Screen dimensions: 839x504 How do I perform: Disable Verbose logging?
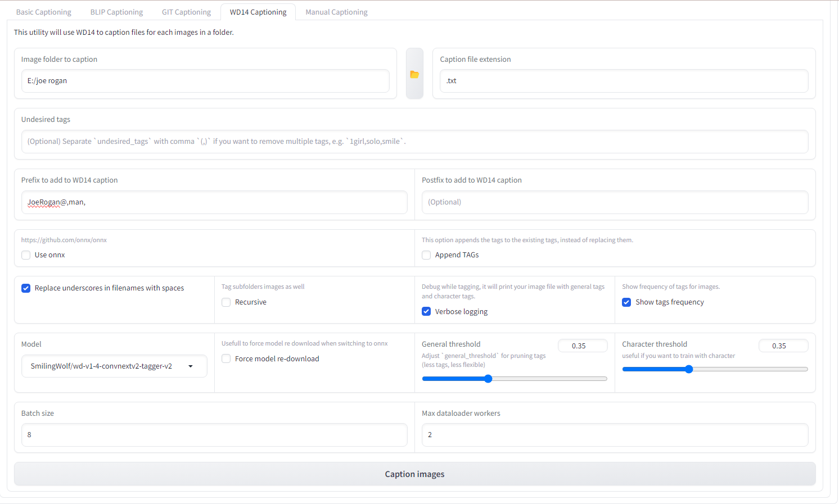[x=426, y=312]
